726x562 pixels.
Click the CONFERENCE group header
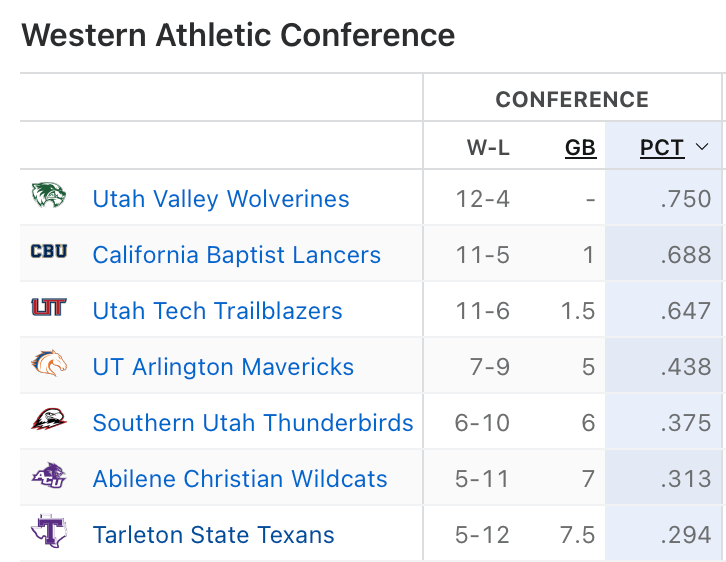click(572, 99)
